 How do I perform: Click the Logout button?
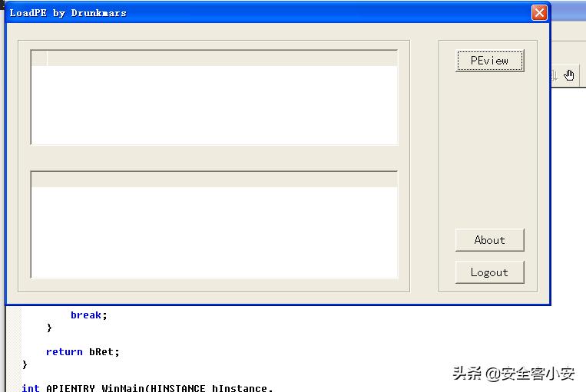pyautogui.click(x=489, y=272)
